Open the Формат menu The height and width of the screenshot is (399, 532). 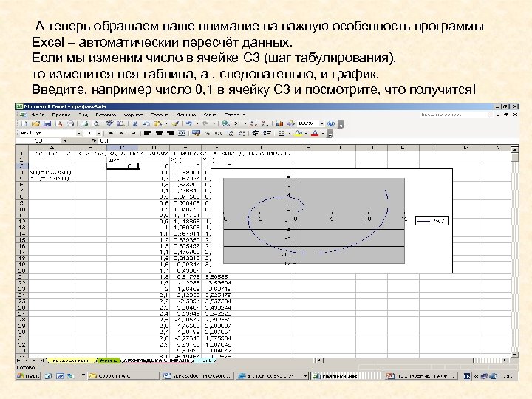click(x=133, y=115)
